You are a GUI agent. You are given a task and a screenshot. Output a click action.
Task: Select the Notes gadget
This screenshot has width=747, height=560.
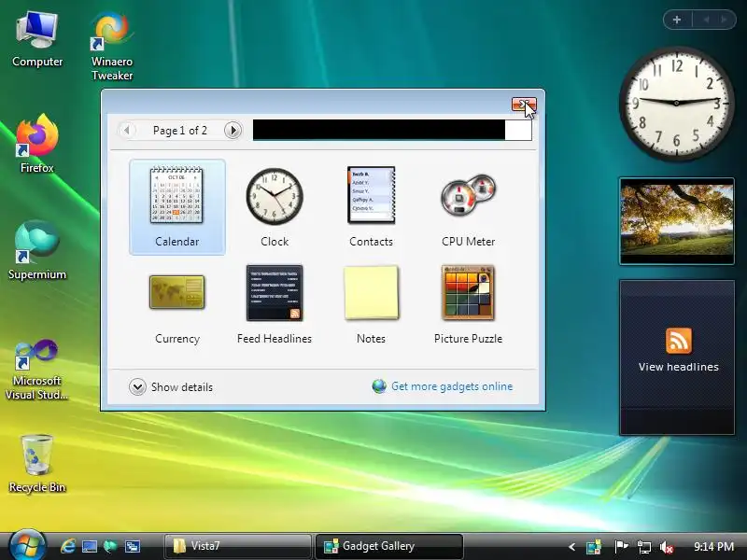(x=371, y=304)
